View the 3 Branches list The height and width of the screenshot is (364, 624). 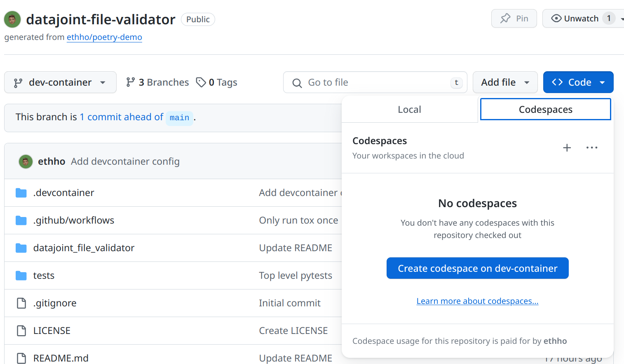tap(157, 82)
